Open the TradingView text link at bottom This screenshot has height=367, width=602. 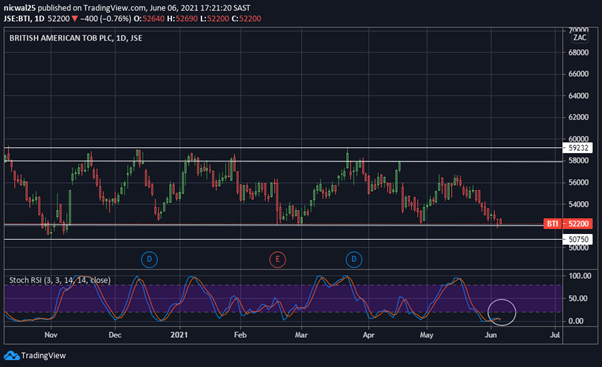click(43, 355)
